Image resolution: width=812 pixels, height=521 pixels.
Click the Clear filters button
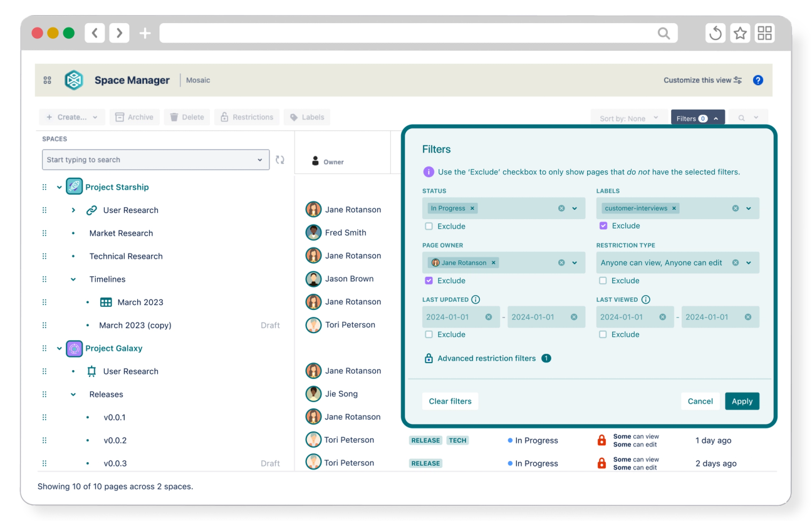[450, 401]
